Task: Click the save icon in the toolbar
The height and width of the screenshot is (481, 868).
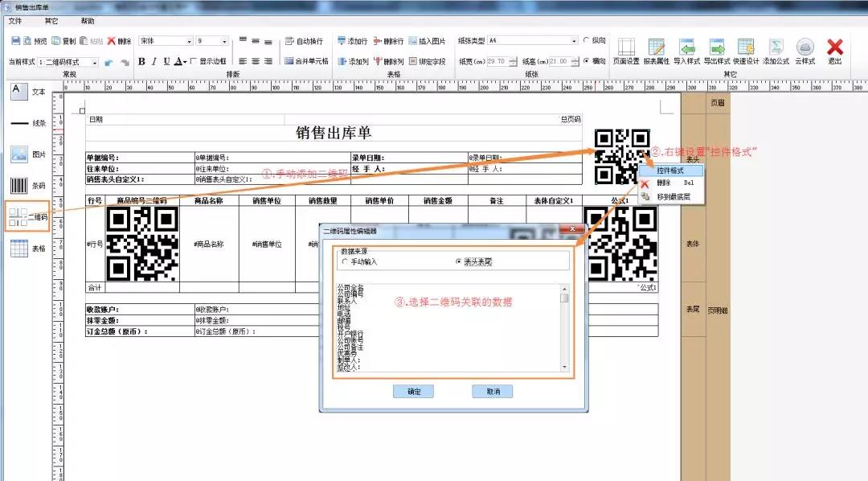Action: [x=15, y=41]
